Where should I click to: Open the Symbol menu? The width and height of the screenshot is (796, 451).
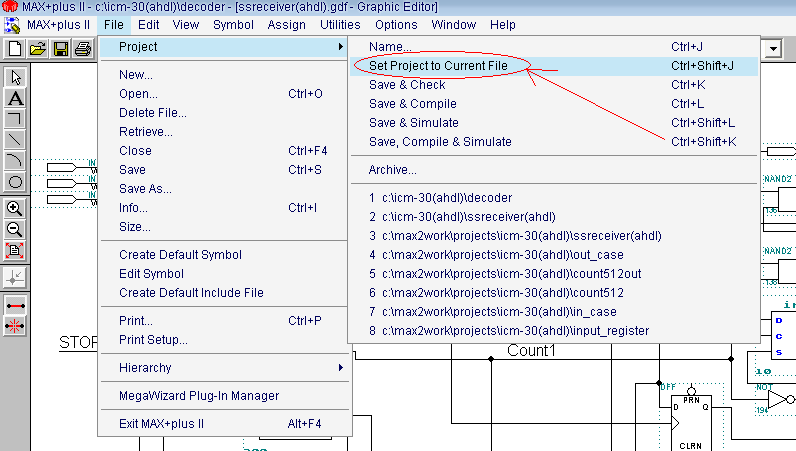pyautogui.click(x=233, y=25)
